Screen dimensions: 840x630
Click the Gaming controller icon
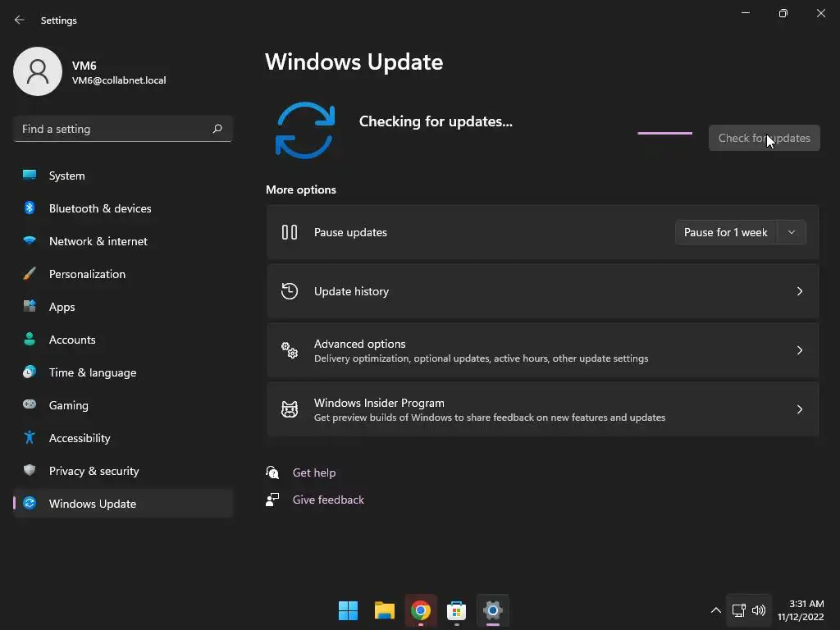click(30, 404)
